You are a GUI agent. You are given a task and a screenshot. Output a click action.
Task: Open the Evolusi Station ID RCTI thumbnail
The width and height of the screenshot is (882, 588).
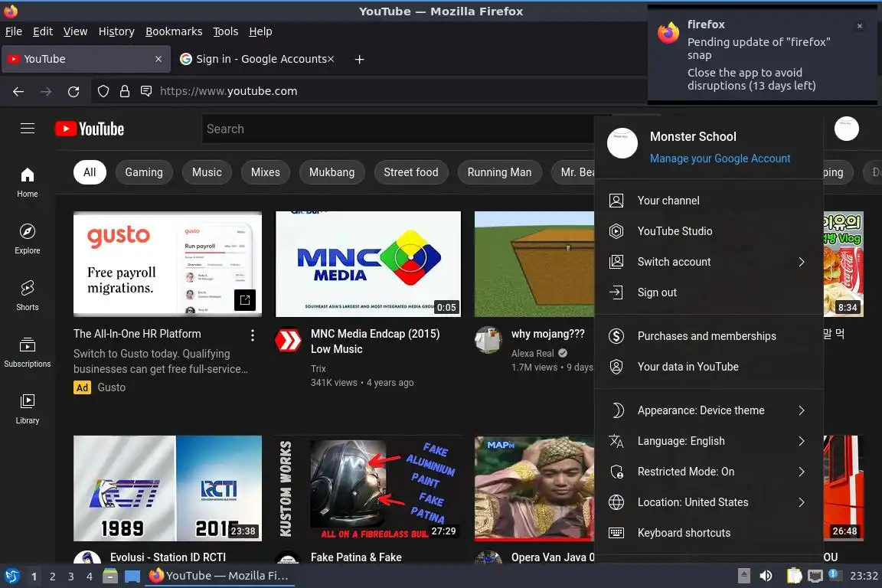pos(168,488)
